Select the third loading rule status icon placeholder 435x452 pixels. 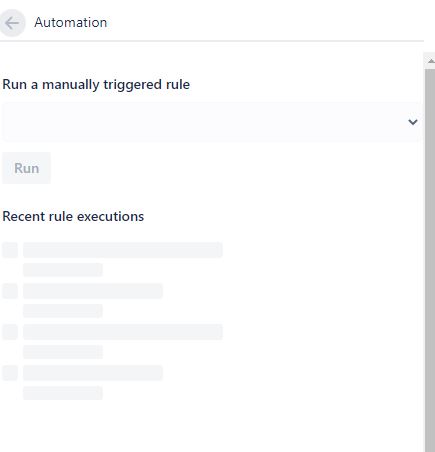coord(10,332)
